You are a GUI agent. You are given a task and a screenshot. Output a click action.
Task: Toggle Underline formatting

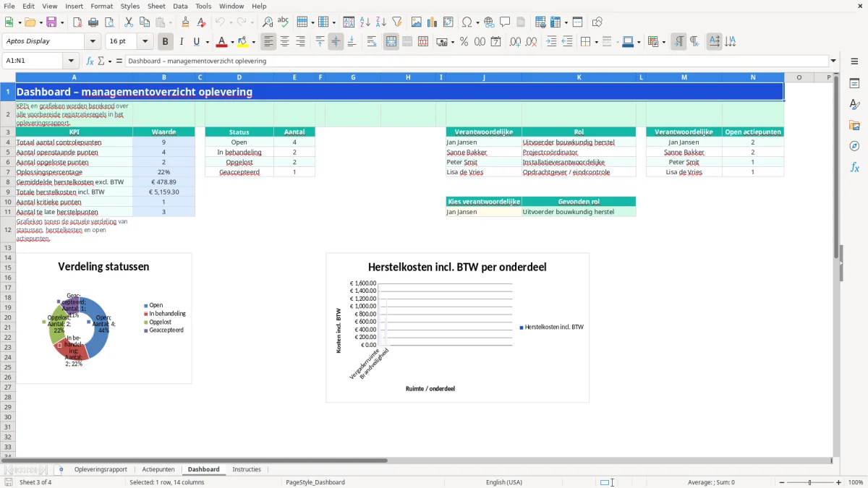point(197,42)
